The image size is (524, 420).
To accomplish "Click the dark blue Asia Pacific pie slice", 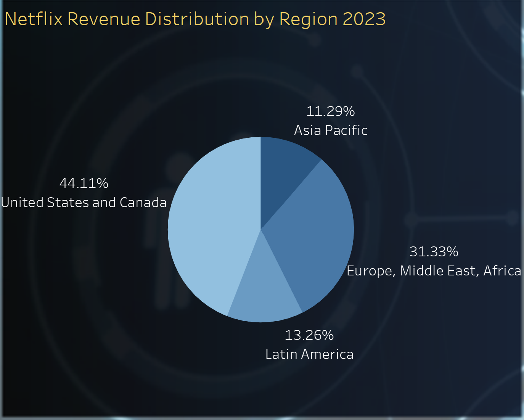I will (x=282, y=172).
